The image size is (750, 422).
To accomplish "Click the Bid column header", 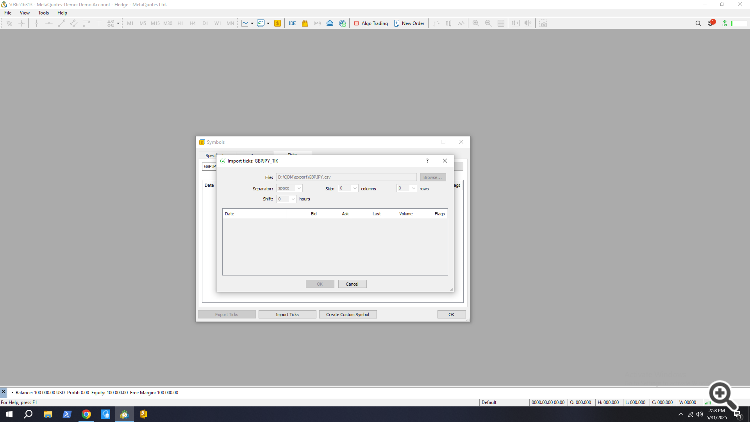I will pos(313,213).
